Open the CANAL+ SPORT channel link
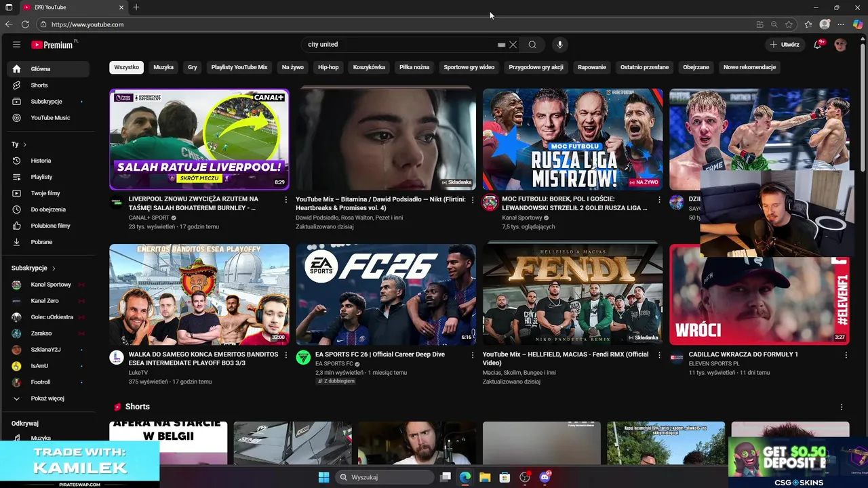The image size is (868, 488). (149, 218)
